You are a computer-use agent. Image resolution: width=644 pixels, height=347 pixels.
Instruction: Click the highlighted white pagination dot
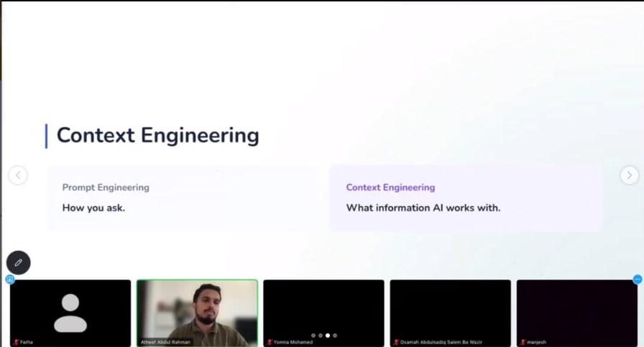[x=328, y=336]
